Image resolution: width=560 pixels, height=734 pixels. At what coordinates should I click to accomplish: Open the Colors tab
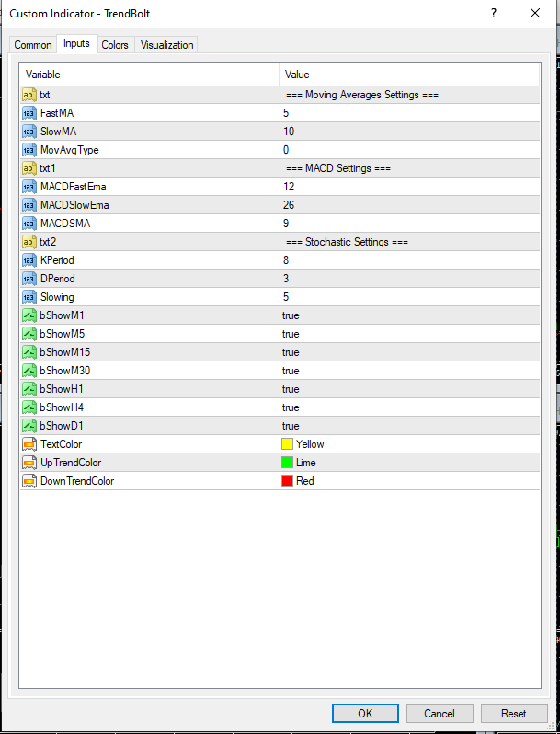tap(115, 45)
